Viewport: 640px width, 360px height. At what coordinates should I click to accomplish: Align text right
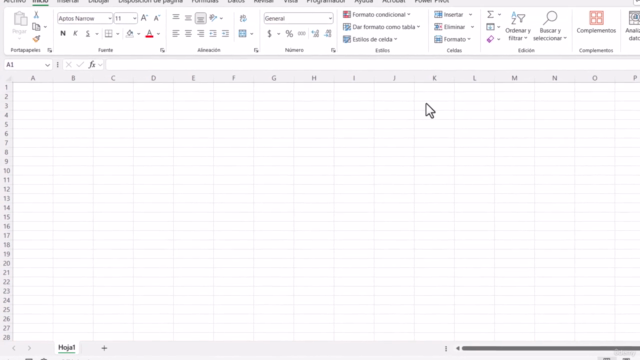pos(200,33)
